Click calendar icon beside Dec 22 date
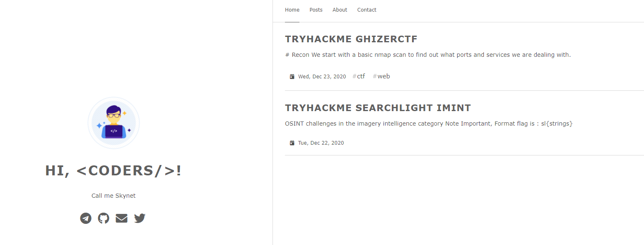644x245 pixels. (x=292, y=143)
